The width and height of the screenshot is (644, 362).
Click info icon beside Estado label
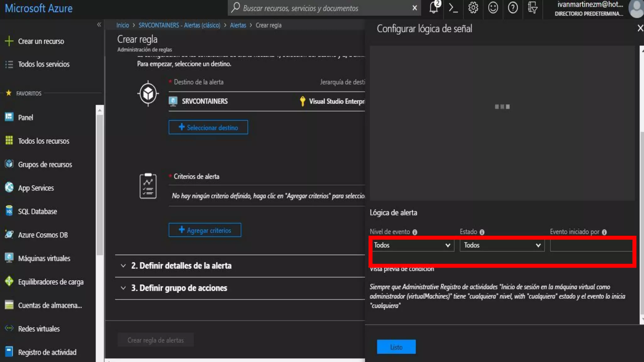[x=482, y=232]
